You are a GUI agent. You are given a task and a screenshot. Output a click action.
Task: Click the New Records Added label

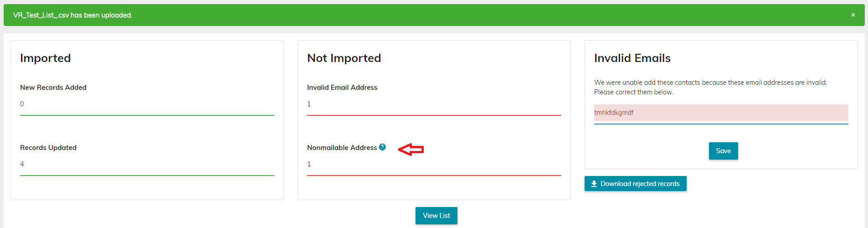pos(53,88)
